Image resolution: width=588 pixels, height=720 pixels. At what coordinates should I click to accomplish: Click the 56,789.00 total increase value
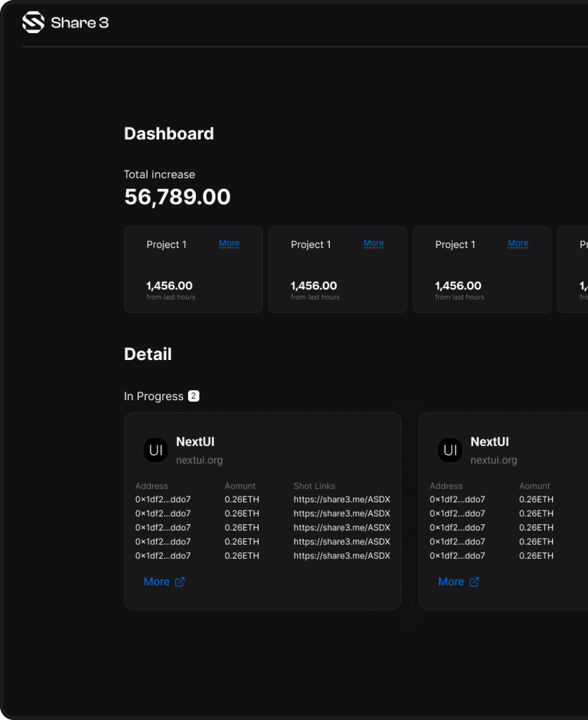click(177, 197)
